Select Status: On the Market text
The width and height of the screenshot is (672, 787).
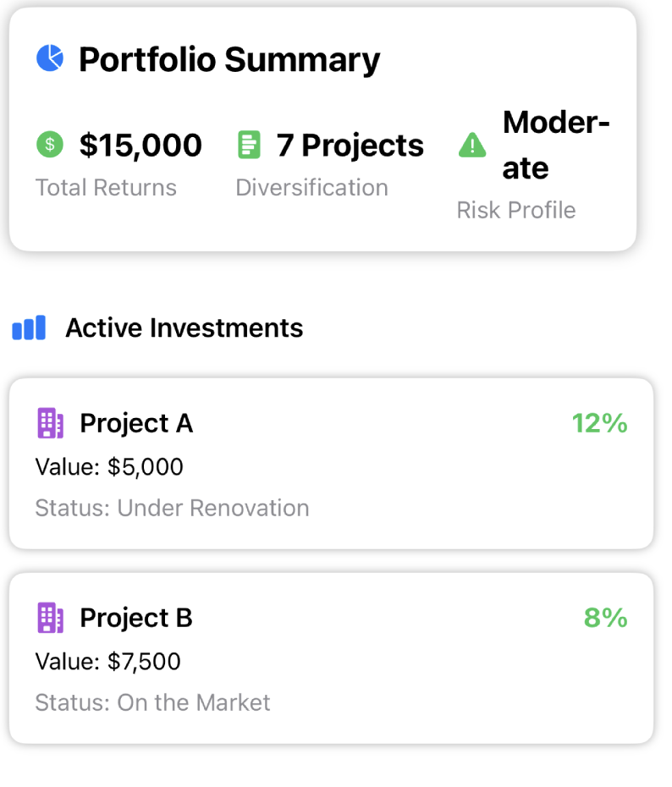point(152,702)
